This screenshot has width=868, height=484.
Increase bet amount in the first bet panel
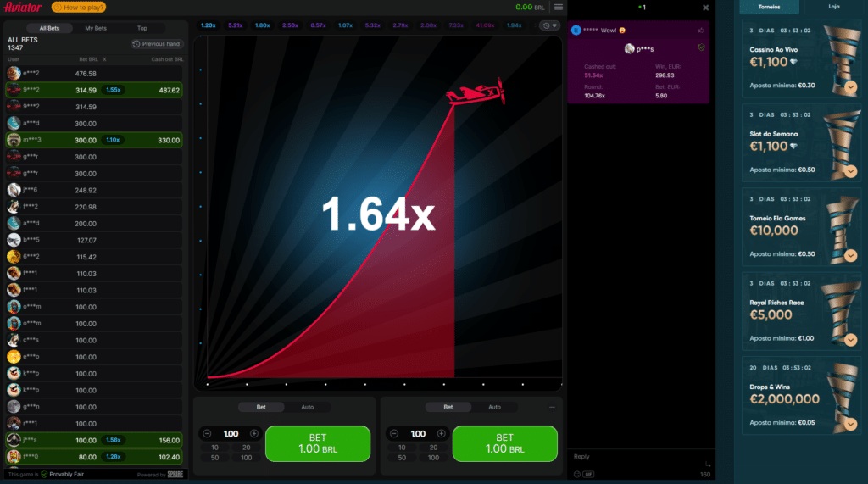pyautogui.click(x=254, y=434)
